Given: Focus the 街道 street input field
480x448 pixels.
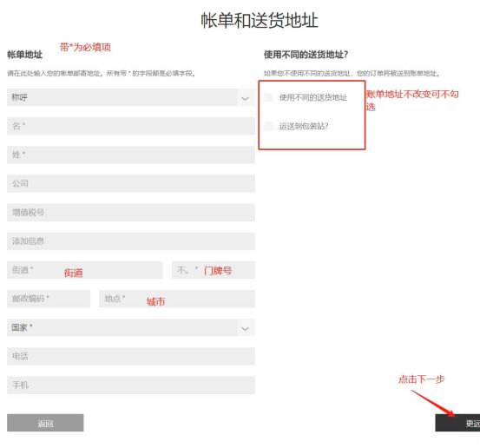Looking at the screenshot, I should [85, 270].
